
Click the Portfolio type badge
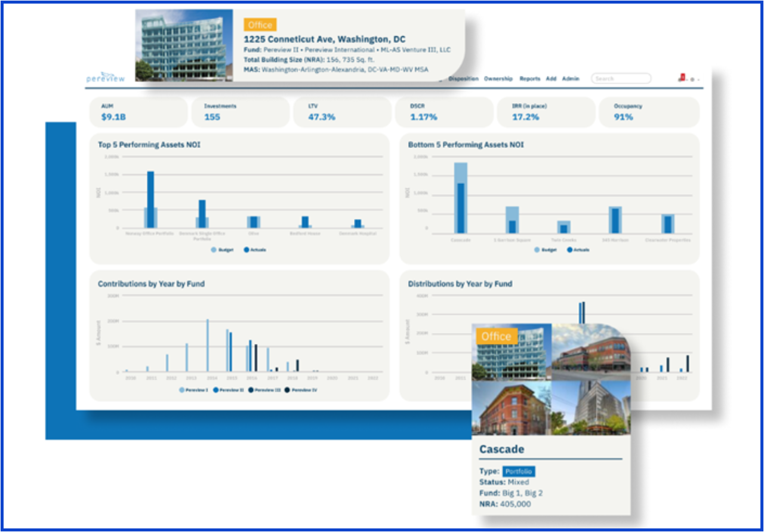pyautogui.click(x=519, y=472)
